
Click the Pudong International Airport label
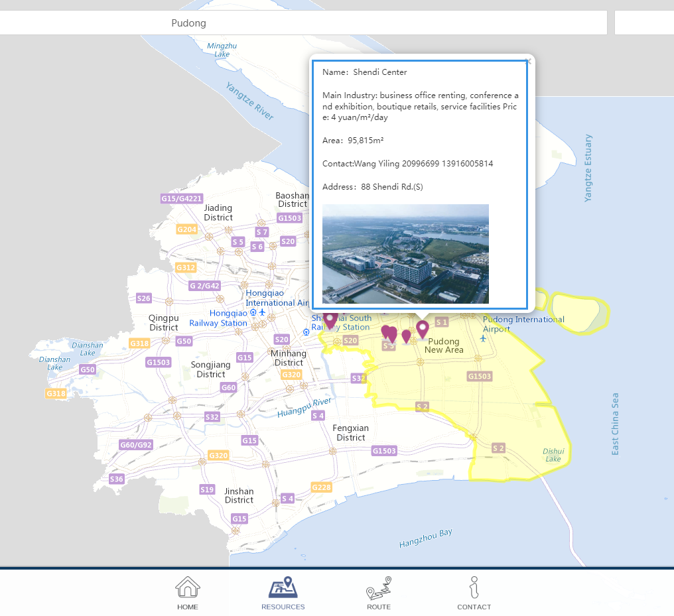(x=523, y=324)
